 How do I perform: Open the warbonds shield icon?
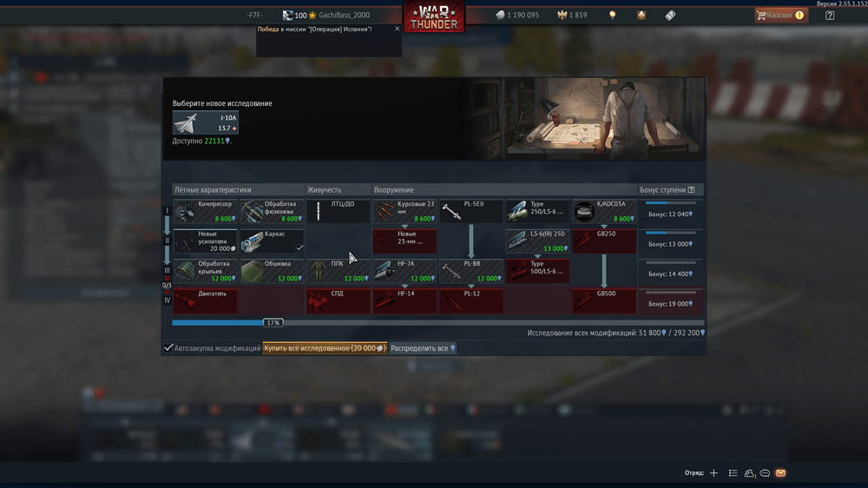[x=641, y=16]
